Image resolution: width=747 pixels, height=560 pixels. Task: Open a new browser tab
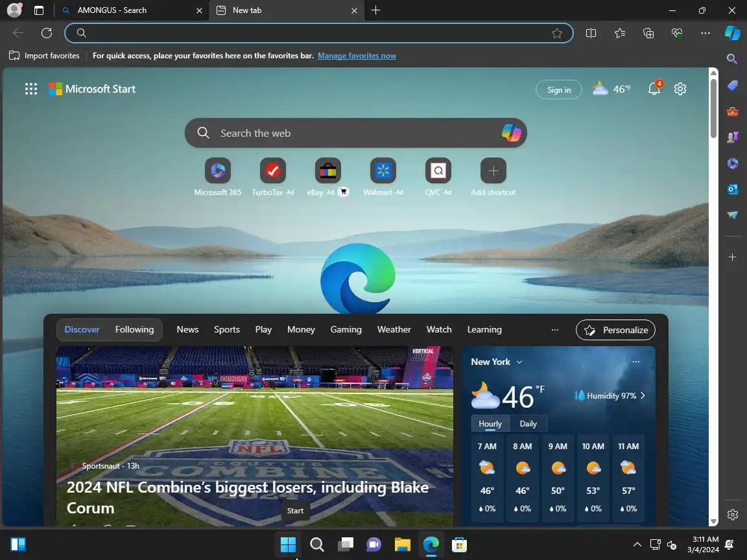pyautogui.click(x=375, y=10)
